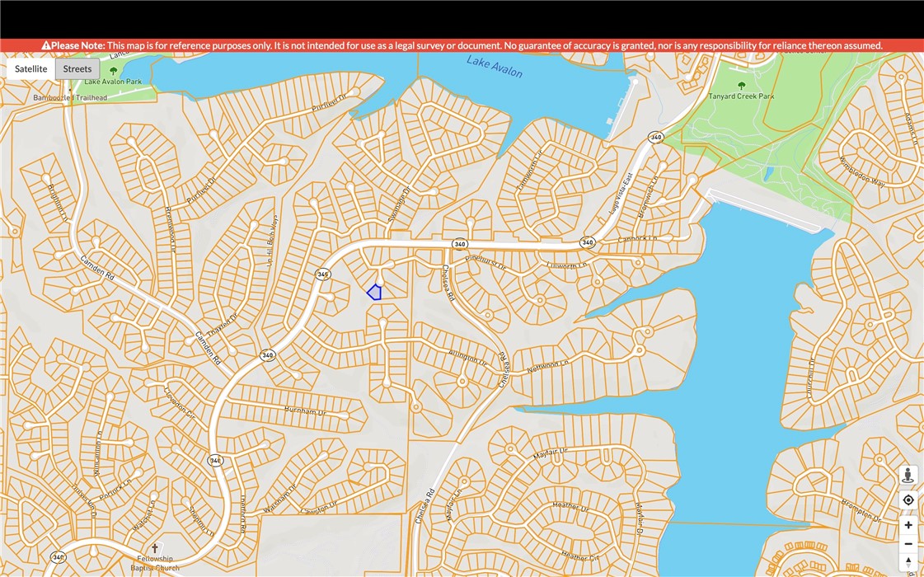This screenshot has height=577, width=924.
Task: Select the blue highlighted parcel outline
Action: (x=374, y=292)
